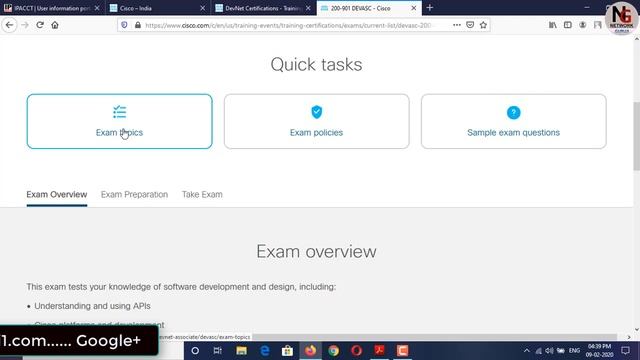
Task: Show hidden system tray icons
Action: (527, 351)
